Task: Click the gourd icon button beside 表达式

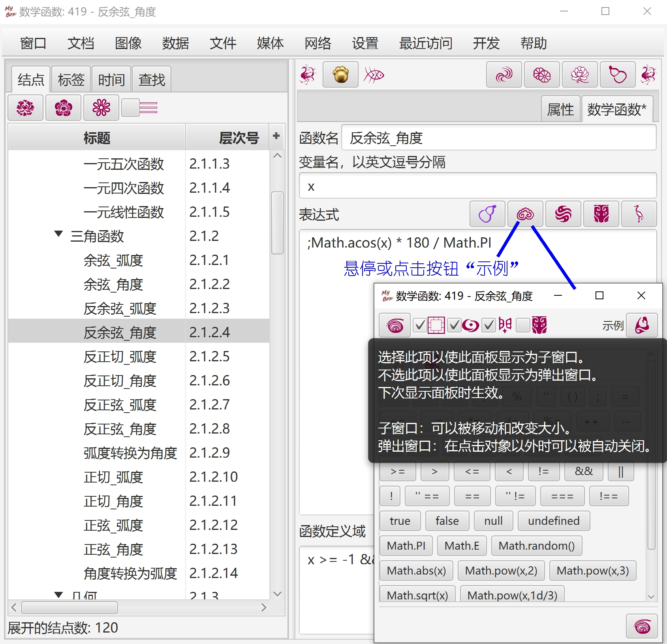Action: (x=487, y=214)
